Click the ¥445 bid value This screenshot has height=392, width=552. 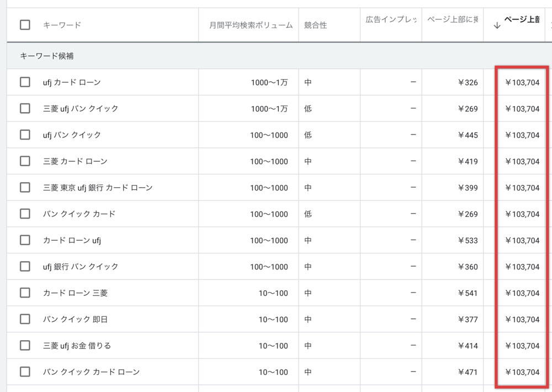[x=468, y=135]
